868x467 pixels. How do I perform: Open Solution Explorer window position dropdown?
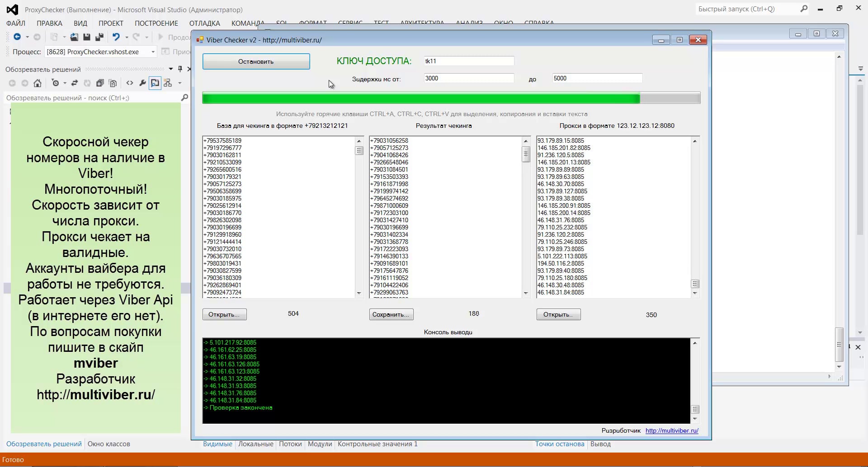(170, 69)
